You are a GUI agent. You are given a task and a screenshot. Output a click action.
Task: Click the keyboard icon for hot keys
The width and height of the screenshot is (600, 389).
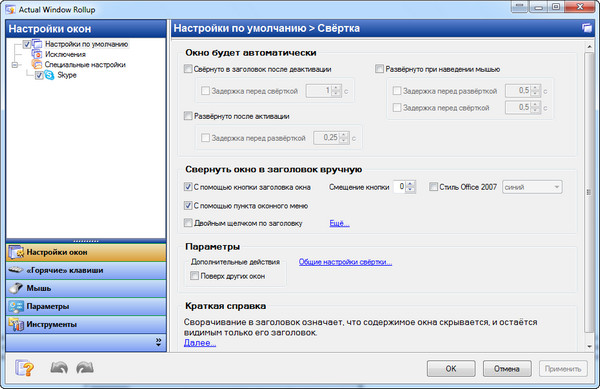(x=16, y=270)
